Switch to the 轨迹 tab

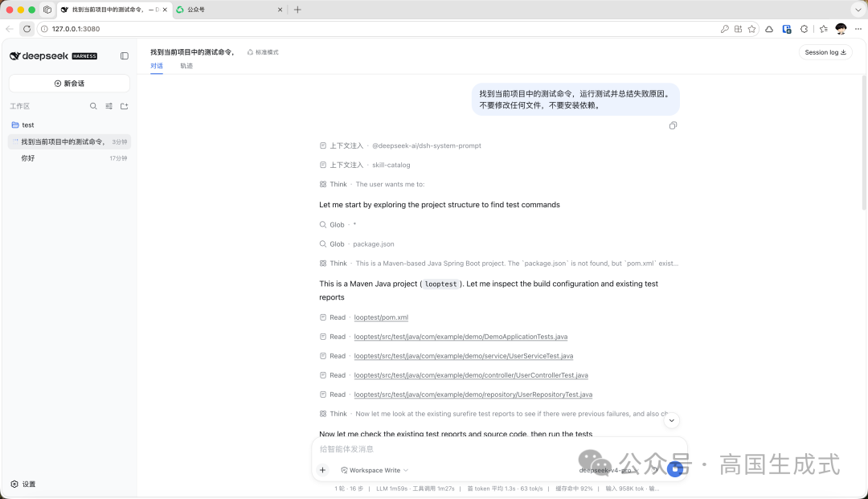[186, 66]
